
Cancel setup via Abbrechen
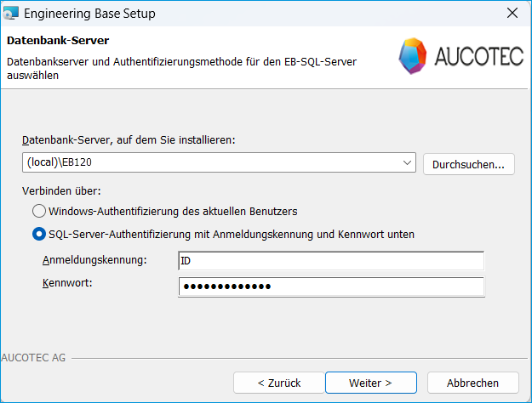point(472,383)
